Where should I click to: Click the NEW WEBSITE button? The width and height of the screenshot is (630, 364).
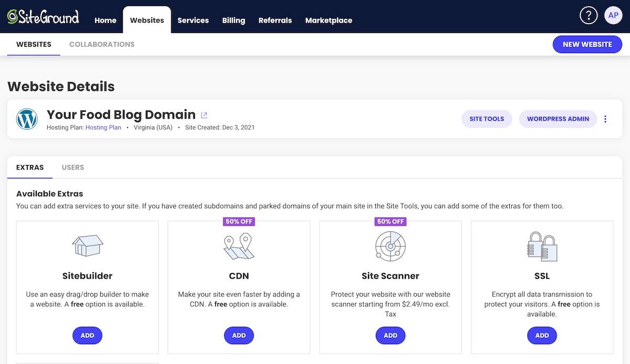tap(587, 44)
